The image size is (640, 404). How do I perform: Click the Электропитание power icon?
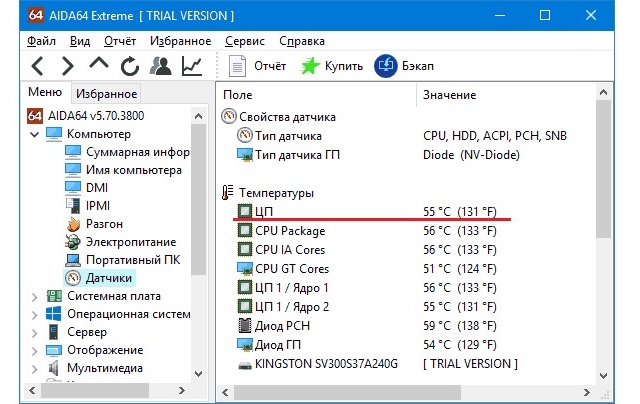(73, 242)
